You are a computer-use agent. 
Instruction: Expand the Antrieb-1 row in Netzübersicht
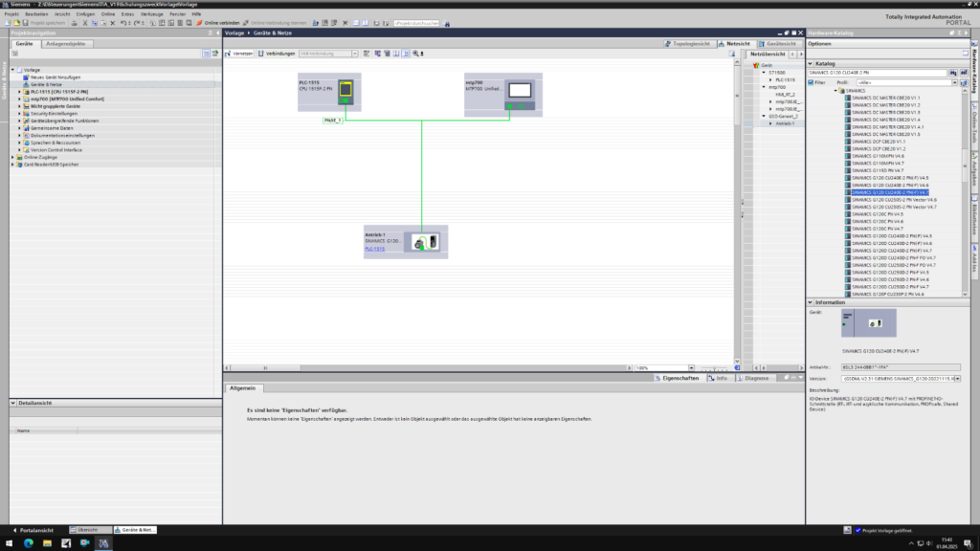coord(770,123)
